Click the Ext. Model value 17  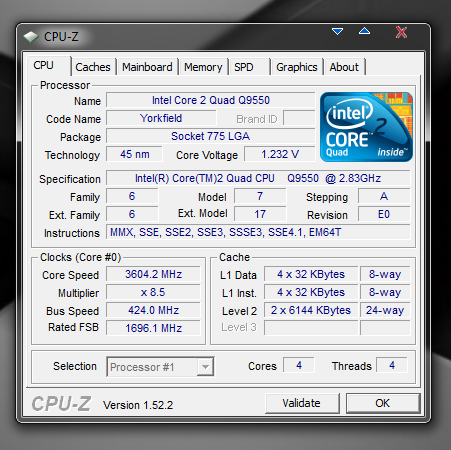(x=260, y=214)
